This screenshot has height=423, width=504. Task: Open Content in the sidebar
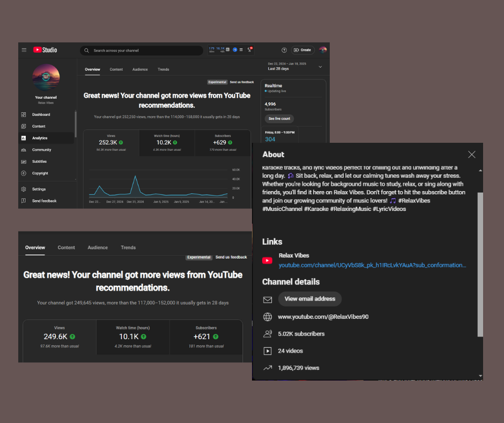pyautogui.click(x=46, y=126)
